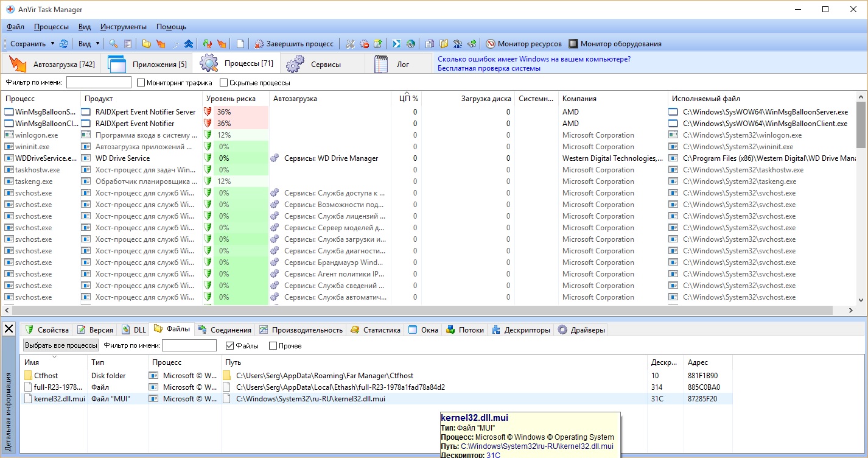Enable the Мониторинг трафика checkbox
This screenshot has width=868, height=458.
click(x=141, y=83)
